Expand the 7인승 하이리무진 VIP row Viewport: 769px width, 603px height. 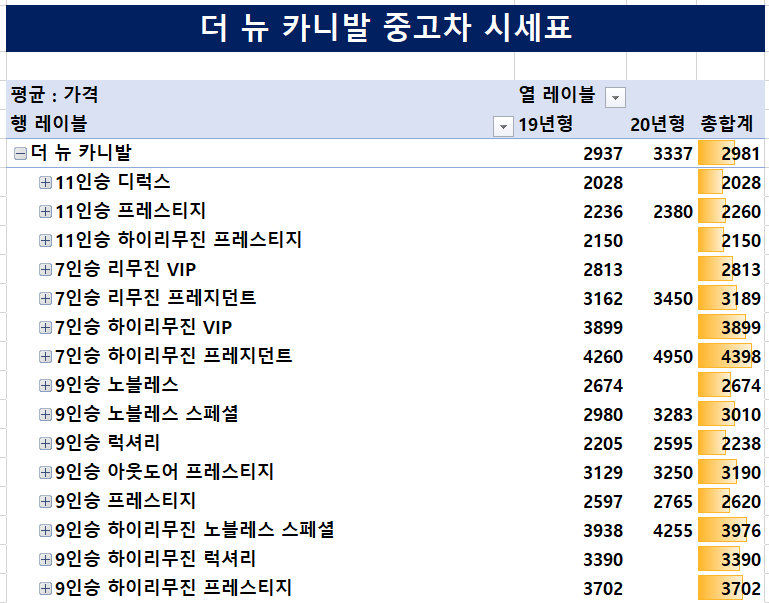pyautogui.click(x=45, y=327)
